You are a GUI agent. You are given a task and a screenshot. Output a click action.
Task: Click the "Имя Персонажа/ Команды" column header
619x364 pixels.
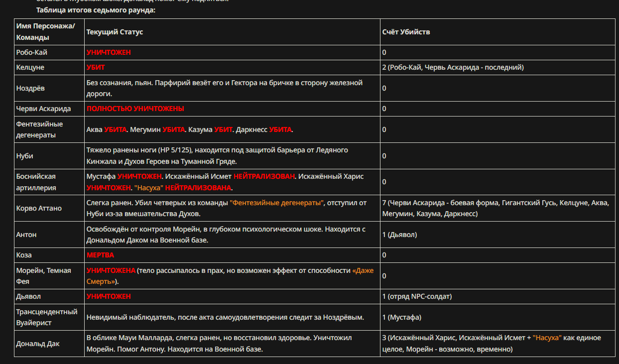pos(49,32)
